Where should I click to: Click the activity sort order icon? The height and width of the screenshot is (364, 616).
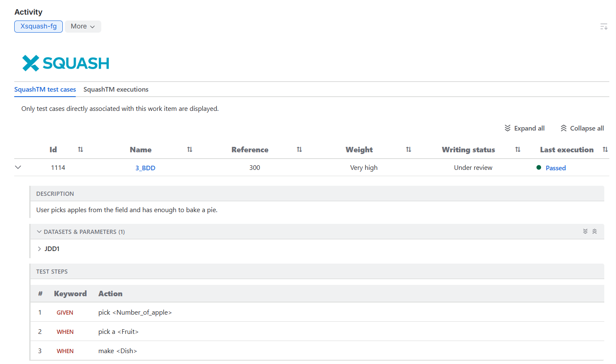click(603, 26)
